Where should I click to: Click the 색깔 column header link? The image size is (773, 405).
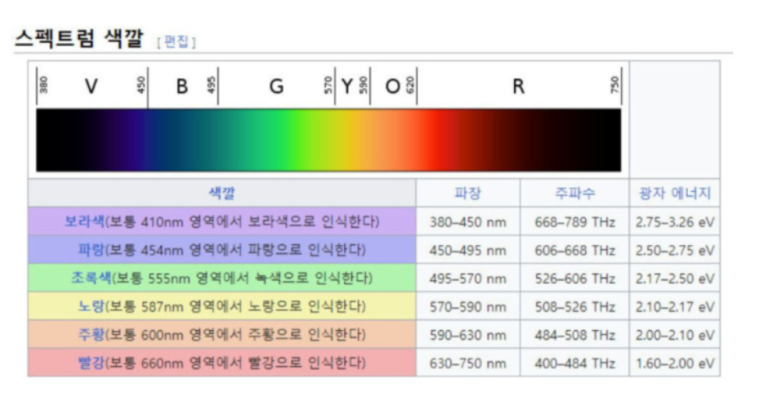(x=222, y=193)
